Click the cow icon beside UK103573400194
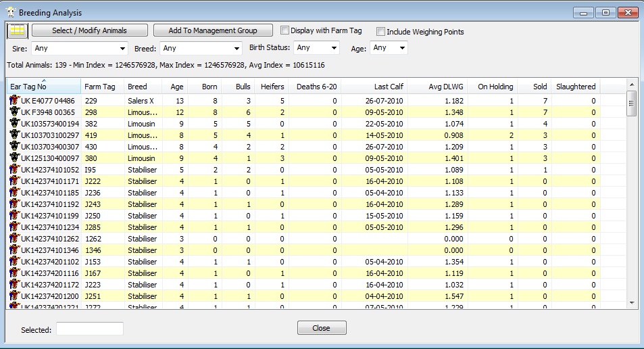 click(15, 123)
